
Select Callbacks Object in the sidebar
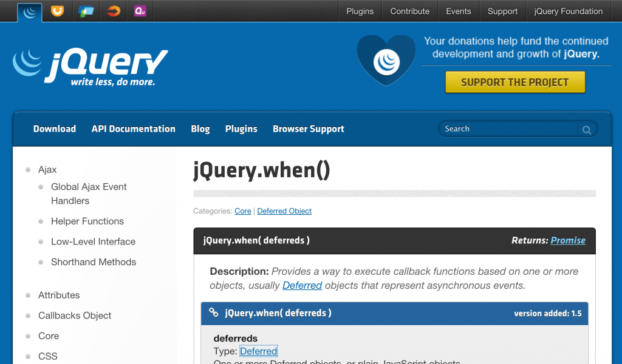pyautogui.click(x=75, y=315)
